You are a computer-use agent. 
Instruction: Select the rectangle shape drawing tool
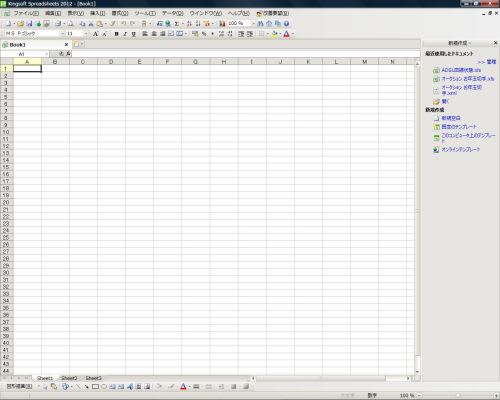pos(95,387)
